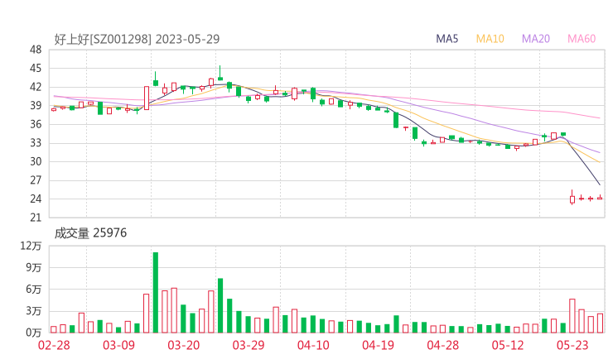
Task: Click the 33 price axis label
Action: tap(36, 143)
